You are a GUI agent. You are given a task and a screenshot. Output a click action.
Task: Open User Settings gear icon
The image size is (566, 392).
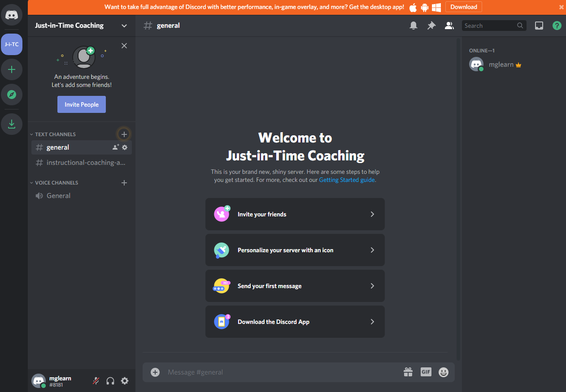[125, 381]
